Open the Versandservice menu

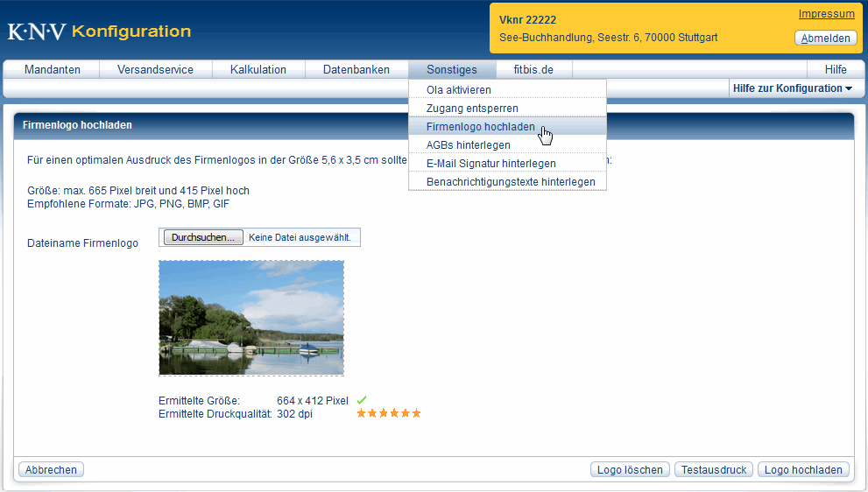coord(155,70)
